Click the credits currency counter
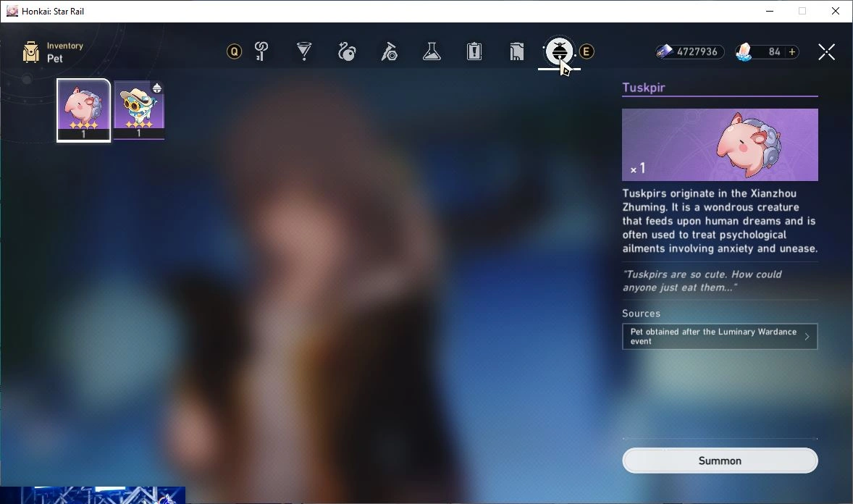Viewport: 853px width, 504px height. coord(690,51)
